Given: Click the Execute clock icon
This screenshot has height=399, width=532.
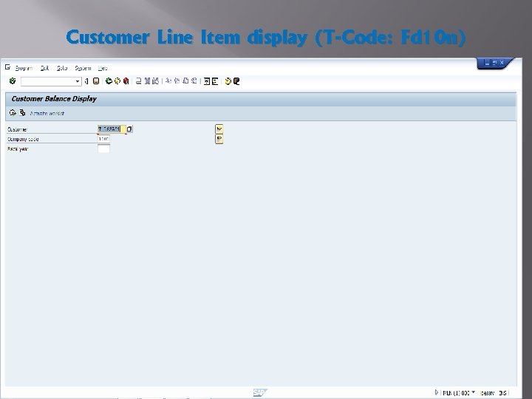Looking at the screenshot, I should 13,112.
